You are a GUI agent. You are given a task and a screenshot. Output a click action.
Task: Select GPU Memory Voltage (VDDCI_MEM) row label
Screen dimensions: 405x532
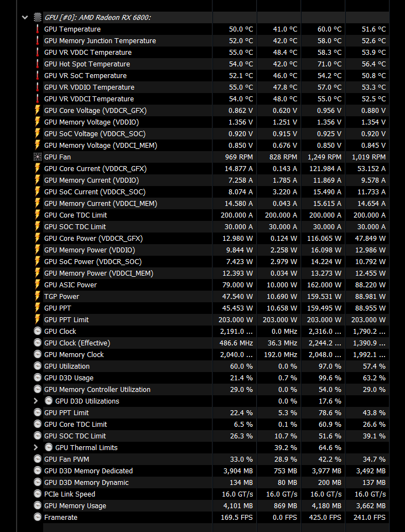tap(101, 145)
